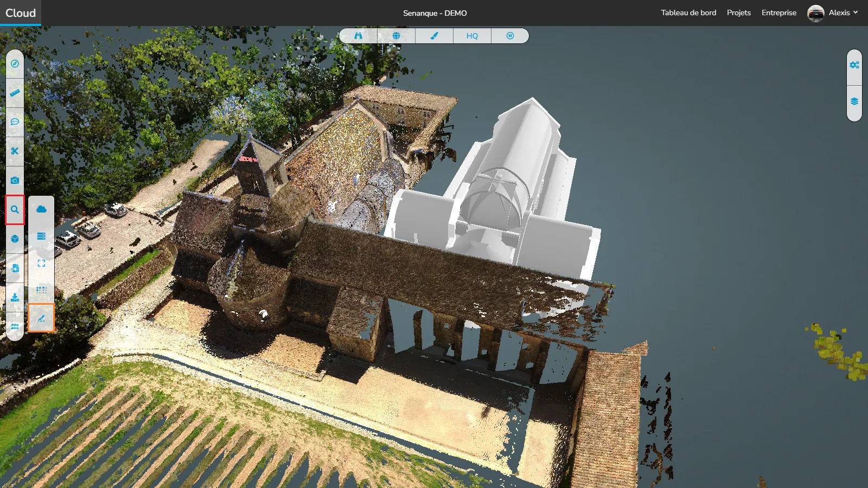The height and width of the screenshot is (488, 868).
Task: Select the ruler measurement tool
Action: click(x=15, y=93)
